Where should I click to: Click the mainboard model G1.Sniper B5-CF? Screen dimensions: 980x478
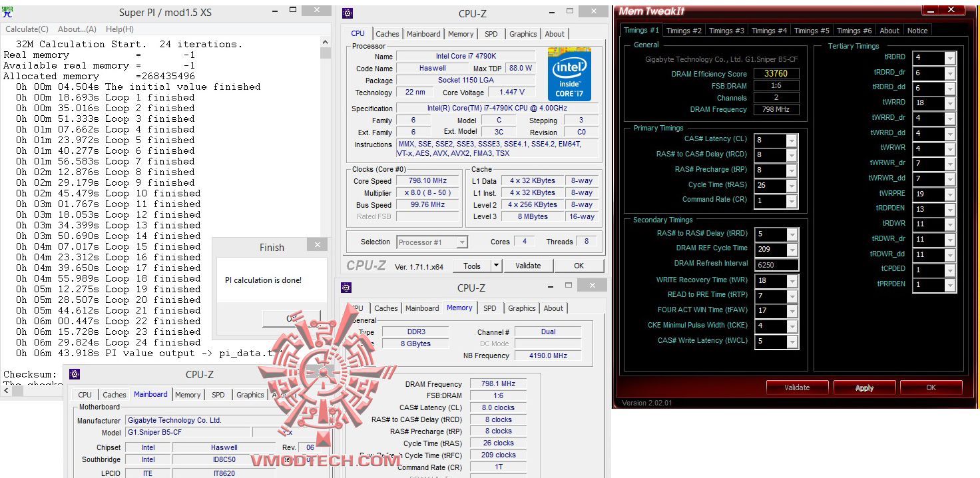pyautogui.click(x=188, y=433)
